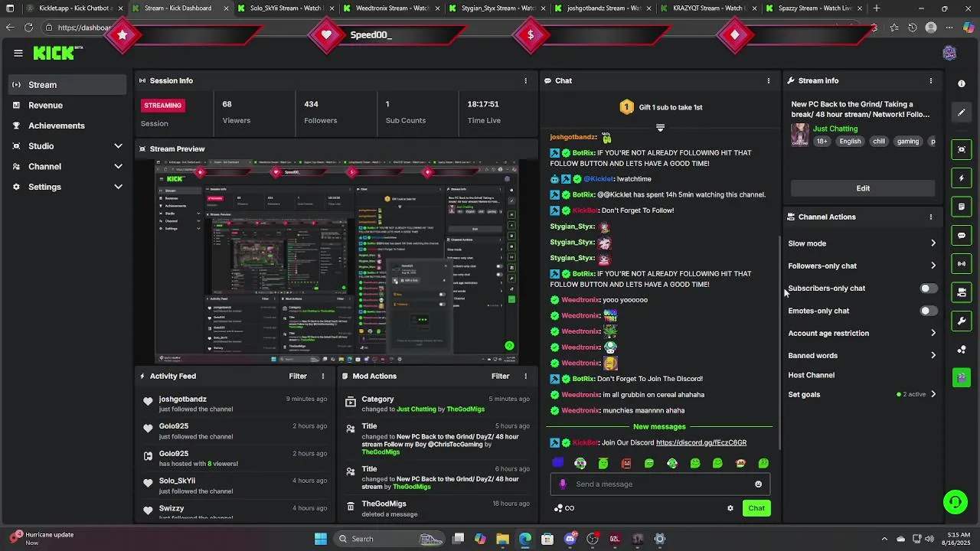This screenshot has height=551, width=980.
Task: Open Session Info options menu (three dots)
Action: [525, 80]
